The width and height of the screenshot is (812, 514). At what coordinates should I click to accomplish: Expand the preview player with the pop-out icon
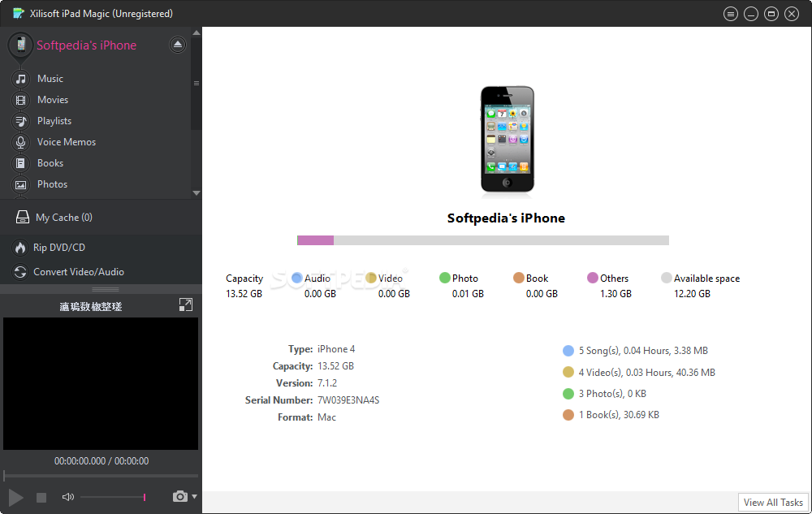[x=186, y=305]
